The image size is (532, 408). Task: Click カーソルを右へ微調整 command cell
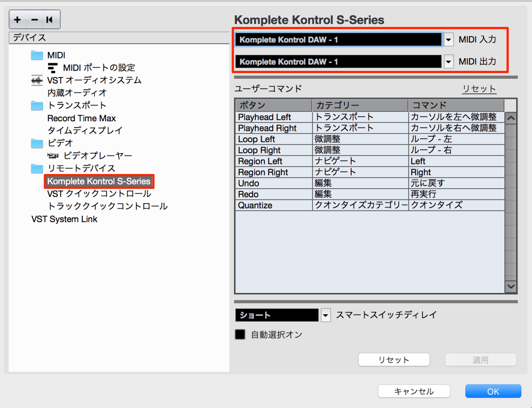[x=457, y=128]
